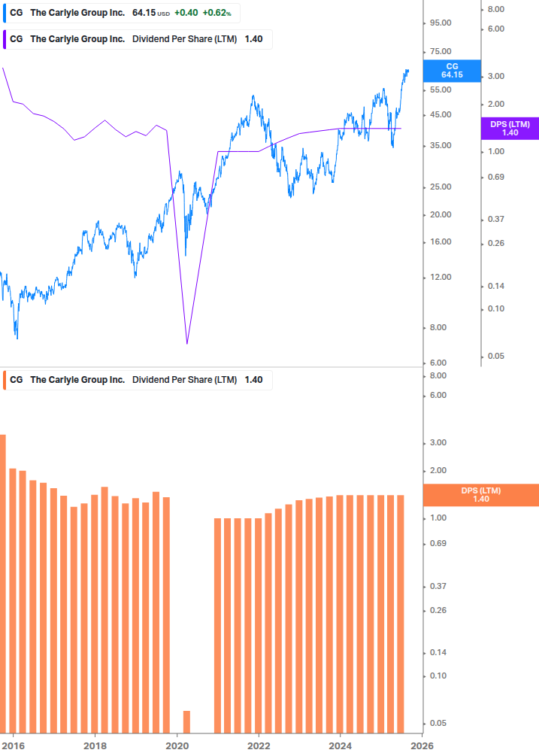Image resolution: width=539 pixels, height=756 pixels.
Task: Click the +0.62% change value
Action: click(x=217, y=13)
